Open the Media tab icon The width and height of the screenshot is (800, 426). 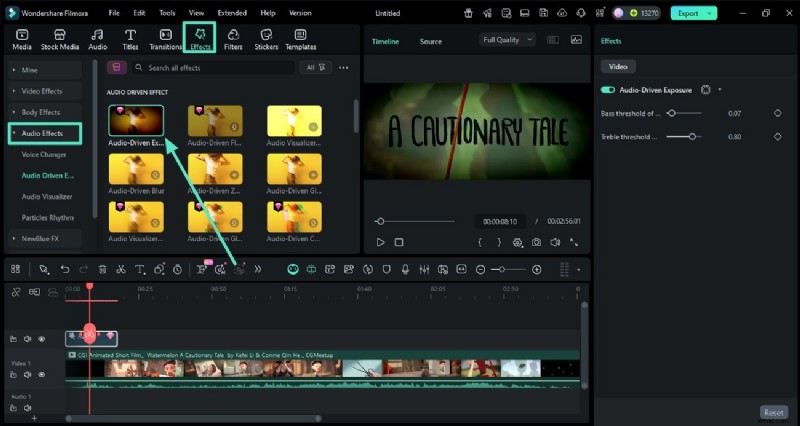point(22,39)
